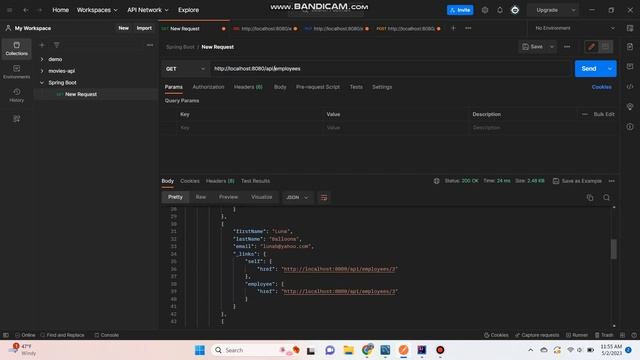Click the request URL input field

point(391,69)
